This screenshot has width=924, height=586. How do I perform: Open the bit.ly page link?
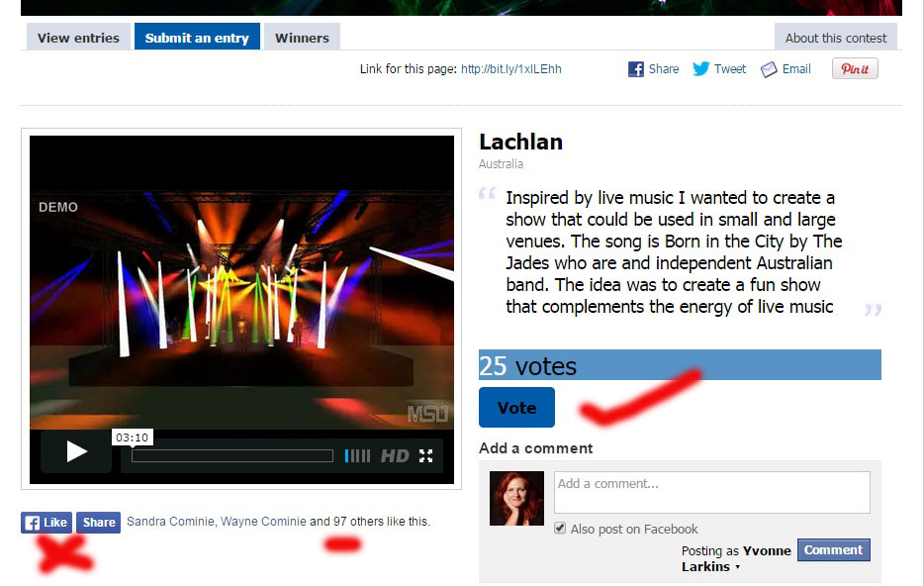(x=510, y=69)
